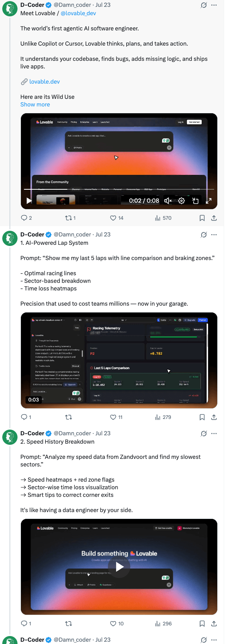Play the "Build something Lovable" video
The image size is (234, 644).
click(119, 567)
